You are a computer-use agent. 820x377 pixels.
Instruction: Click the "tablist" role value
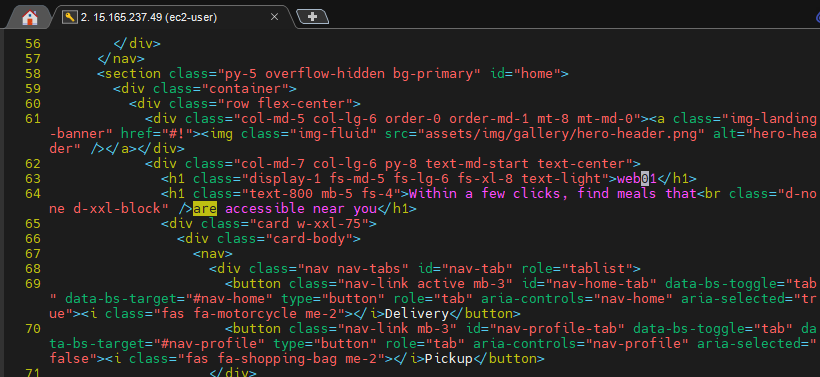[597, 269]
